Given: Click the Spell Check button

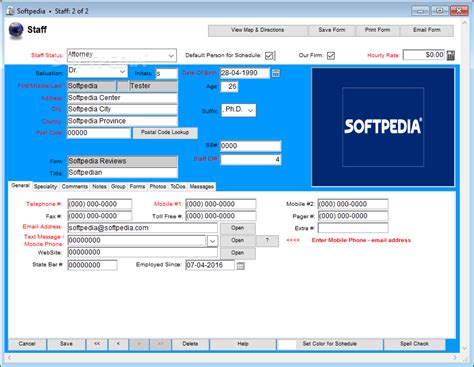Looking at the screenshot, I should 414,344.
